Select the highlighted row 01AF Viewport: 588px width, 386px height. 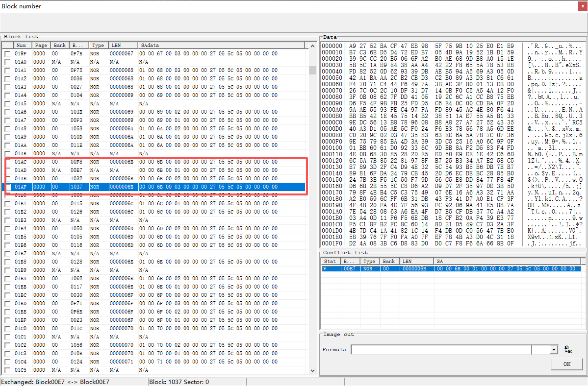154,187
